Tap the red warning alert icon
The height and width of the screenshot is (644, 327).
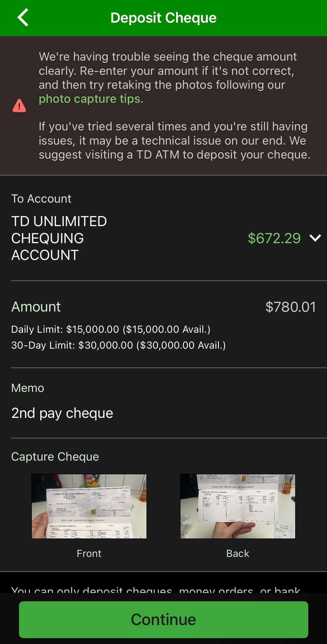pos(19,106)
